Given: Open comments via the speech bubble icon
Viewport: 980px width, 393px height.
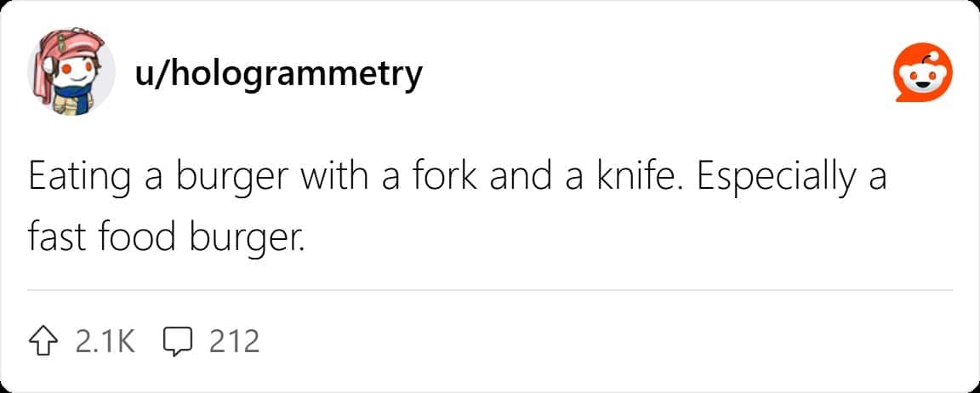Looking at the screenshot, I should (178, 341).
